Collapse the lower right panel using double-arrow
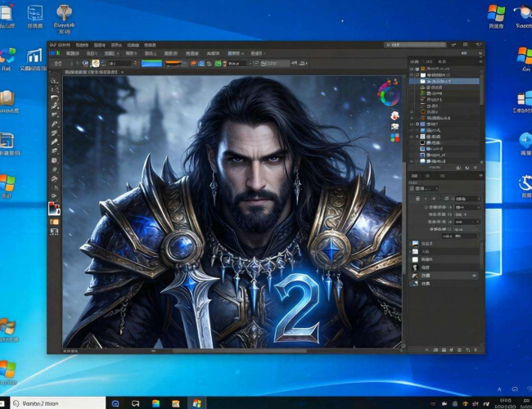The image size is (532, 409). [x=480, y=176]
